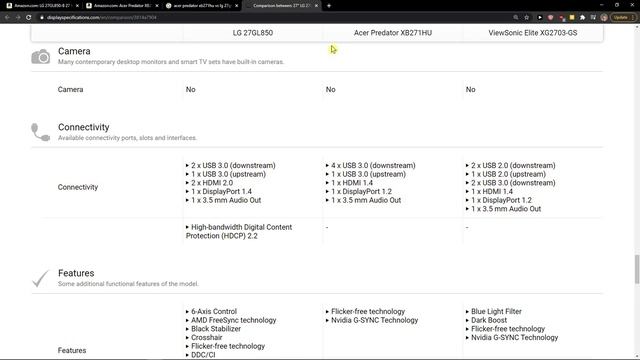Screen dimensions: 640x360
Task: Close the Amazon LG 27GL850 tab
Action: click(77, 6)
